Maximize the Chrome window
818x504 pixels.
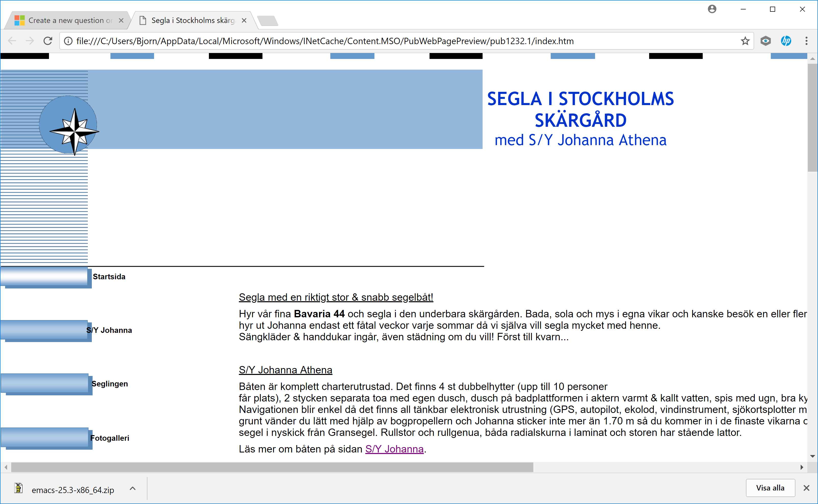(772, 9)
